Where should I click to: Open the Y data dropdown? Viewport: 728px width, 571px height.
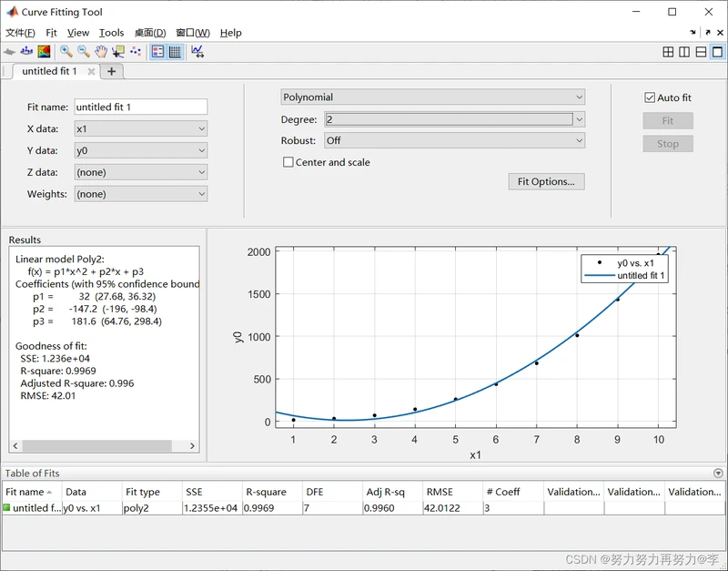tap(141, 150)
